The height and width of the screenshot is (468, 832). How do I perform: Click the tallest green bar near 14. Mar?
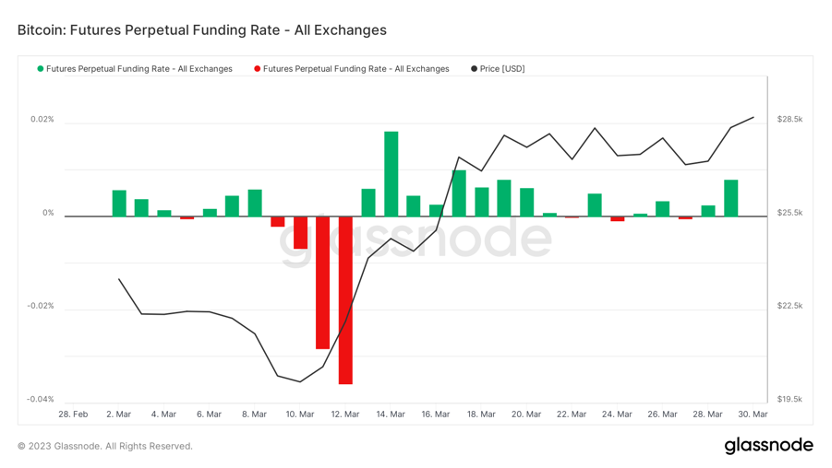391,173
